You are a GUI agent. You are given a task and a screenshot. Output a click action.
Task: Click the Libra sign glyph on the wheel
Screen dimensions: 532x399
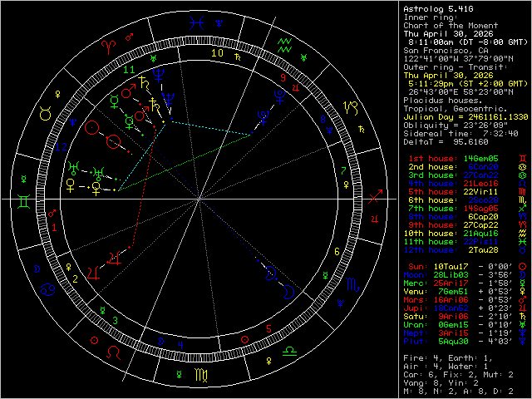click(x=291, y=352)
